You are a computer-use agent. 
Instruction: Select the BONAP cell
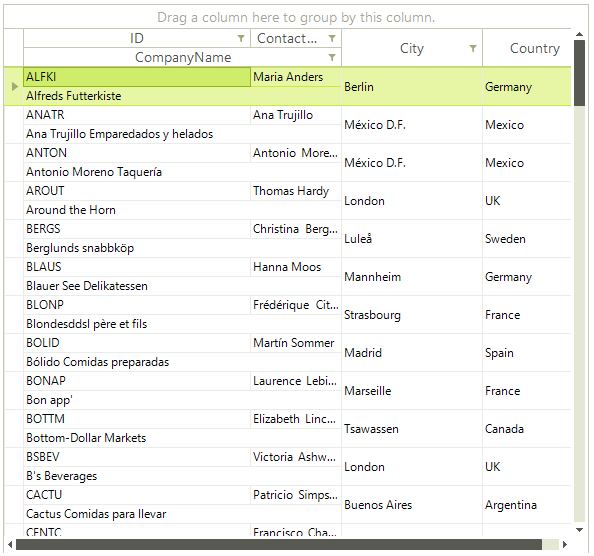(137, 381)
